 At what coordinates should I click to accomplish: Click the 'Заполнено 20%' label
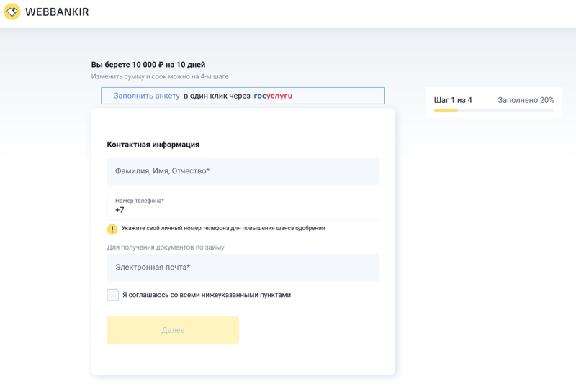click(526, 100)
